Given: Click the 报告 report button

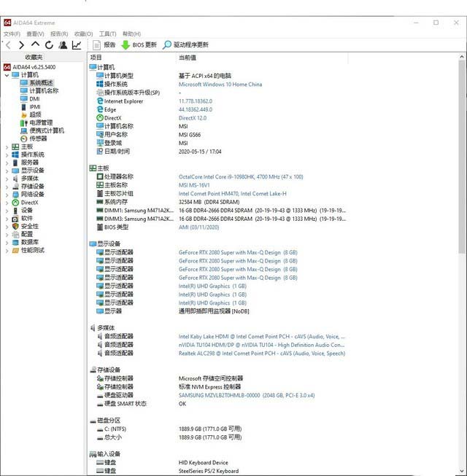Looking at the screenshot, I should tap(104, 45).
